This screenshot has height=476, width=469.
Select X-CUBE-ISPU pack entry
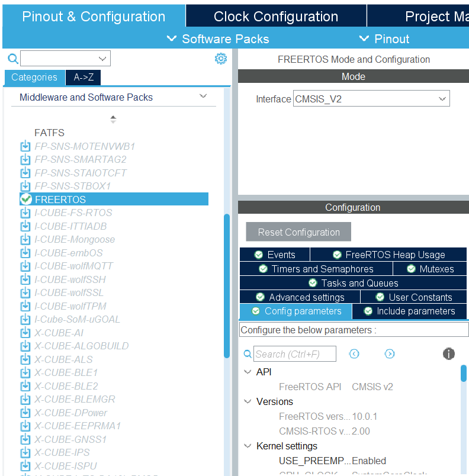(x=66, y=466)
